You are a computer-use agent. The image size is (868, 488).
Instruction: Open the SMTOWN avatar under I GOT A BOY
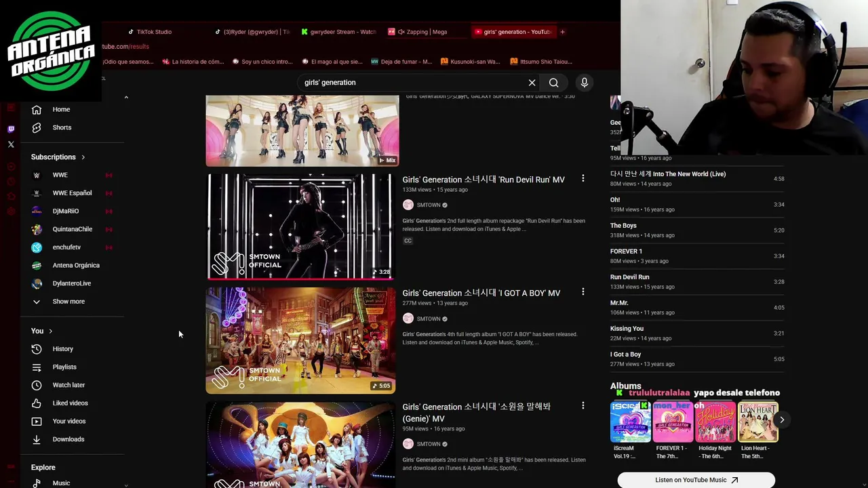pyautogui.click(x=408, y=319)
